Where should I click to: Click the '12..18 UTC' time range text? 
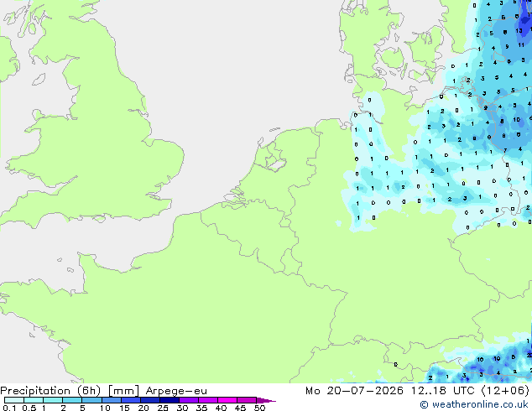pos(443,391)
